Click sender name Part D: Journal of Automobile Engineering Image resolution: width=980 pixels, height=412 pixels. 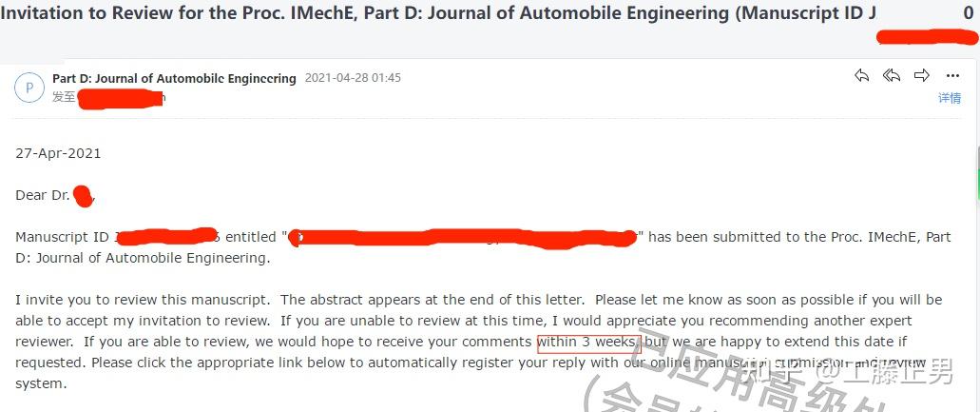click(174, 78)
